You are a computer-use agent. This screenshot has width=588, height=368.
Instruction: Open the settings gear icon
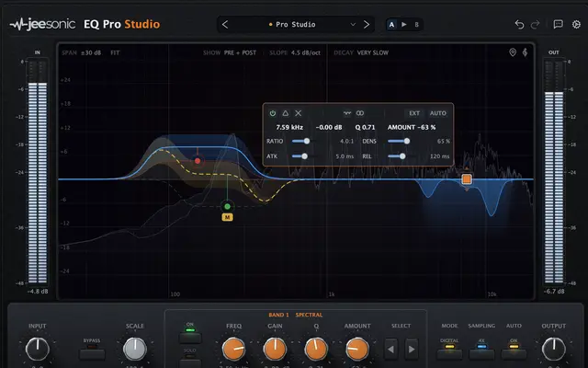click(576, 25)
